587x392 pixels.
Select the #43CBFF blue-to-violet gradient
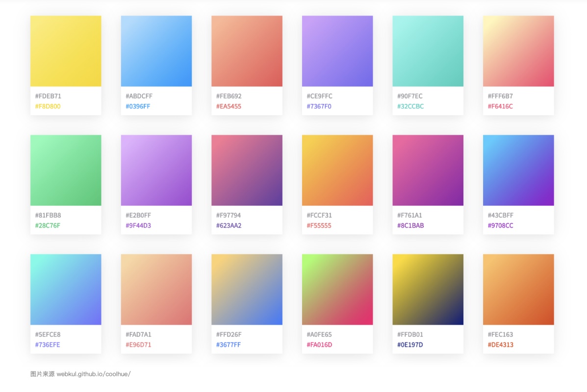coord(518,170)
